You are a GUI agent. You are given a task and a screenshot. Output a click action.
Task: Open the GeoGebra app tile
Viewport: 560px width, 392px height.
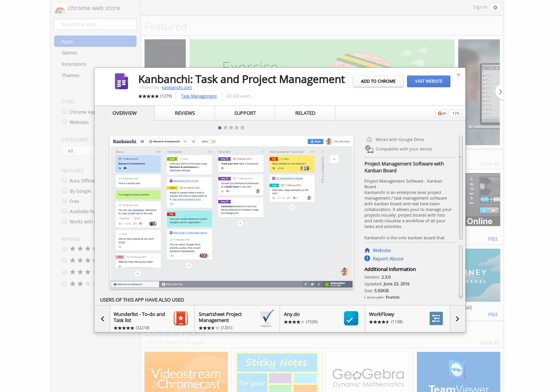(368, 372)
